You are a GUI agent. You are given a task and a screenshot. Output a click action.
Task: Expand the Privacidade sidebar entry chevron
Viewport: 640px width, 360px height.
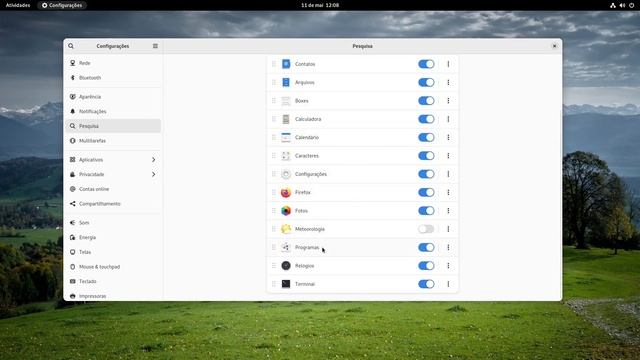153,174
